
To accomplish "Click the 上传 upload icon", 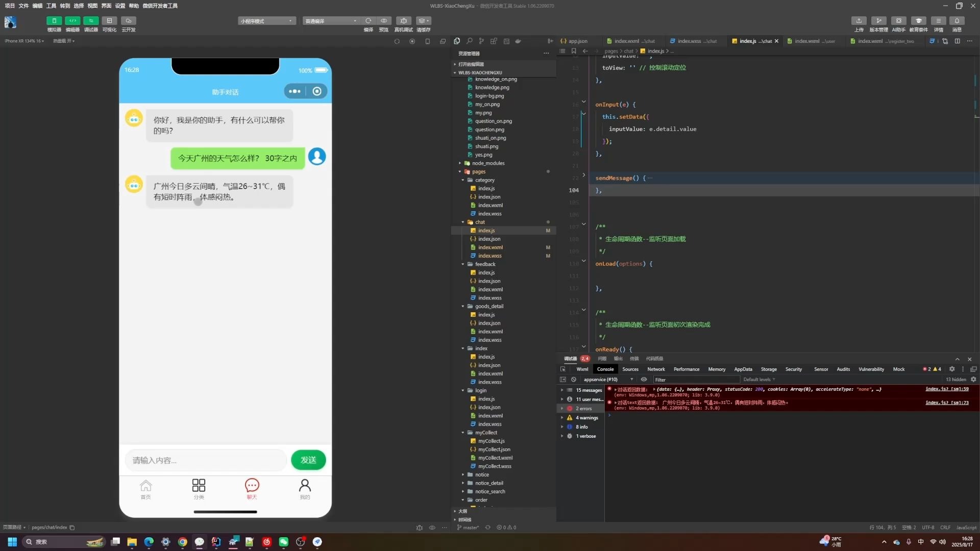I will 859,21.
